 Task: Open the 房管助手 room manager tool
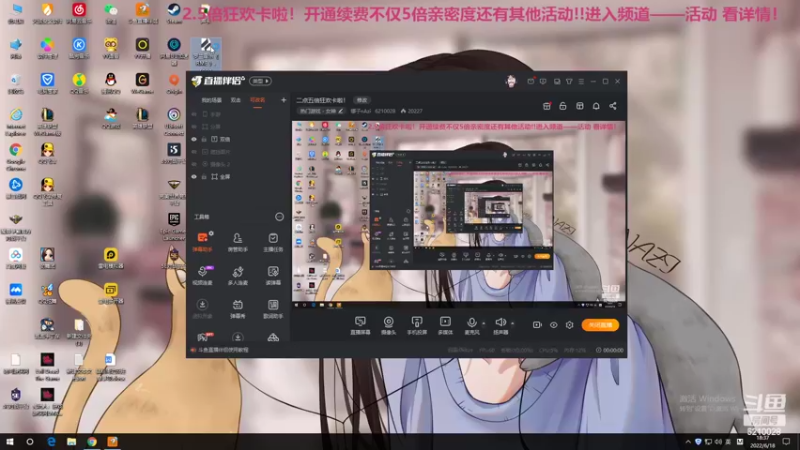click(x=237, y=242)
